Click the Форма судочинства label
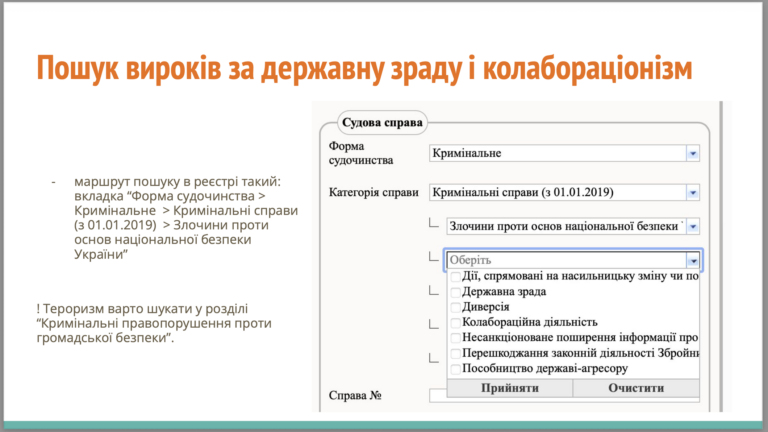The image size is (768, 432). (x=361, y=153)
